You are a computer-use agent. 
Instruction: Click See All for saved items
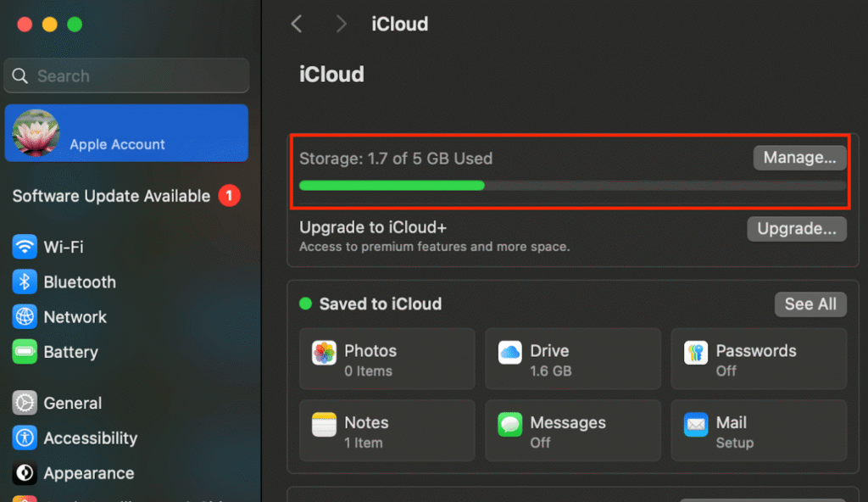tap(810, 304)
